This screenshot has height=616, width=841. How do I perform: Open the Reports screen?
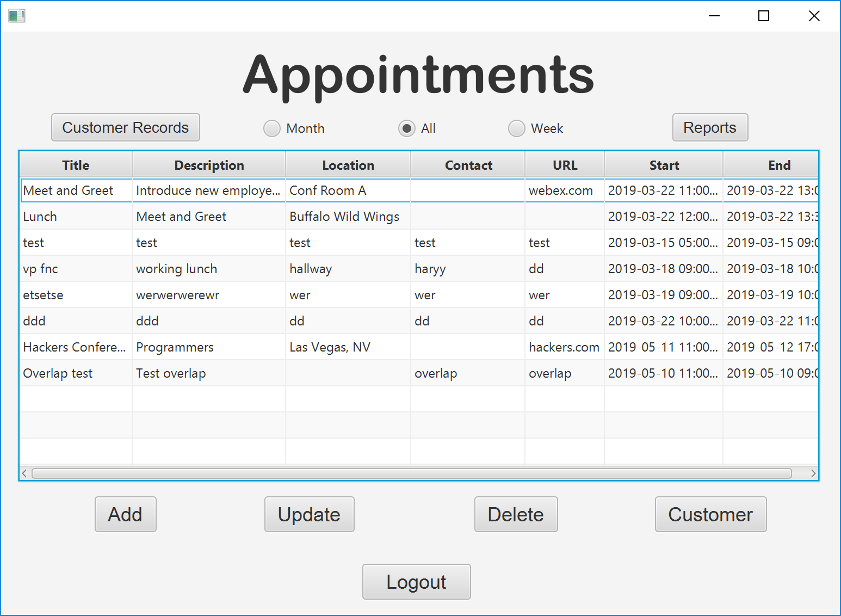click(x=710, y=127)
